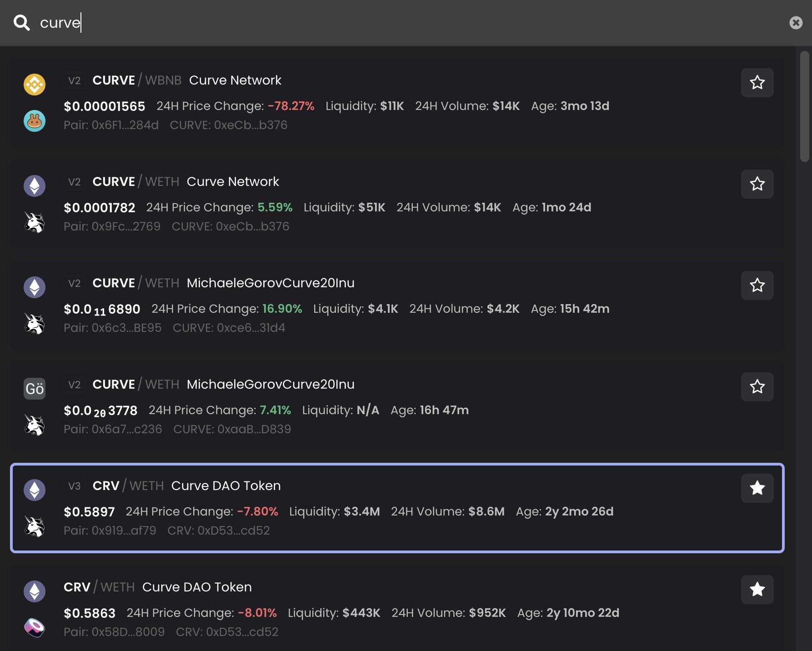
Task: Click the Ethereum icon beside the $0.0001782 pair
Action: tap(35, 186)
